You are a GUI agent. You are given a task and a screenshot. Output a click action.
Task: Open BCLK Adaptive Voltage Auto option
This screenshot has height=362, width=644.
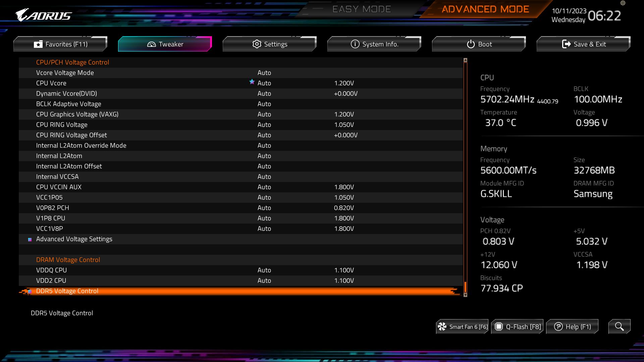(264, 104)
